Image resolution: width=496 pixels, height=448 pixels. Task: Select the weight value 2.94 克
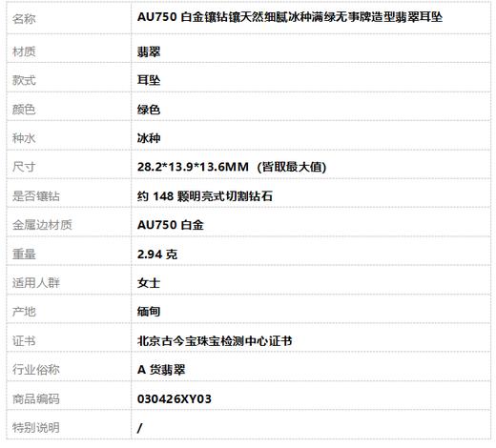pyautogui.click(x=157, y=255)
